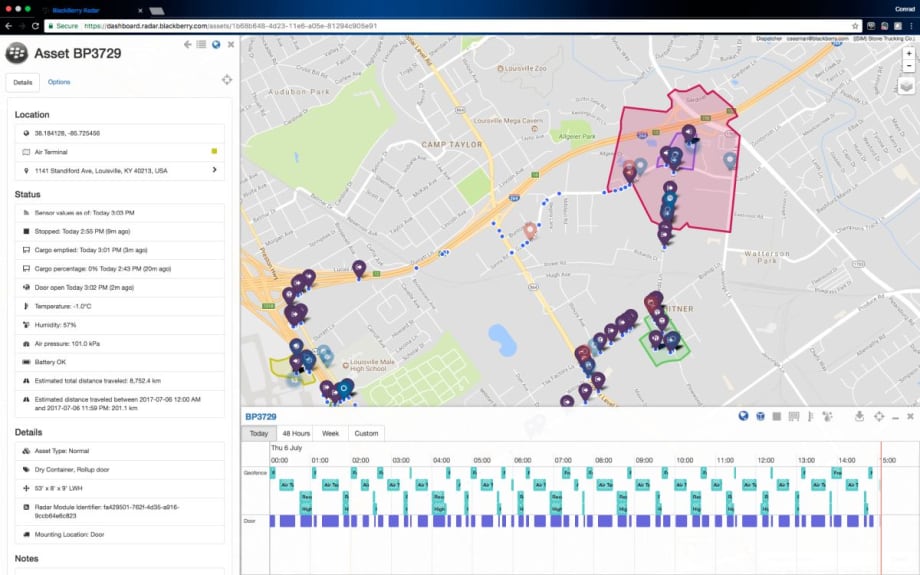Viewport: 920px width, 575px height.
Task: Toggle the stopped square icon in timeline toolbar
Action: pos(776,416)
